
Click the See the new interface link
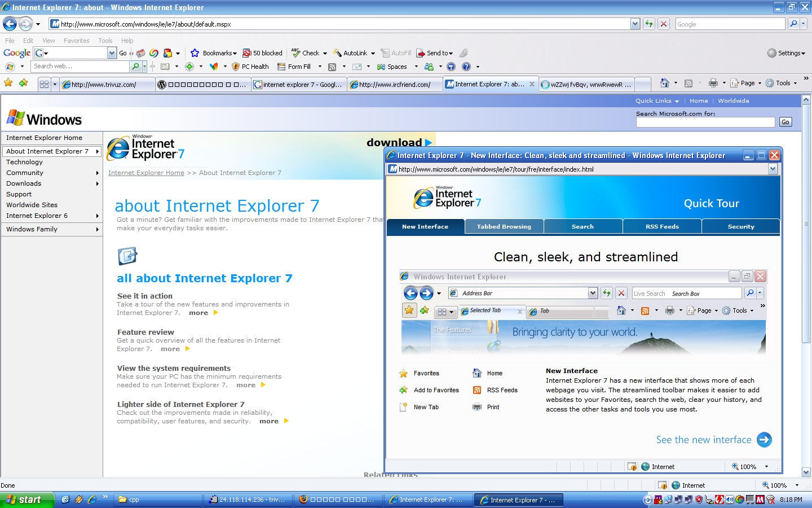coord(704,440)
